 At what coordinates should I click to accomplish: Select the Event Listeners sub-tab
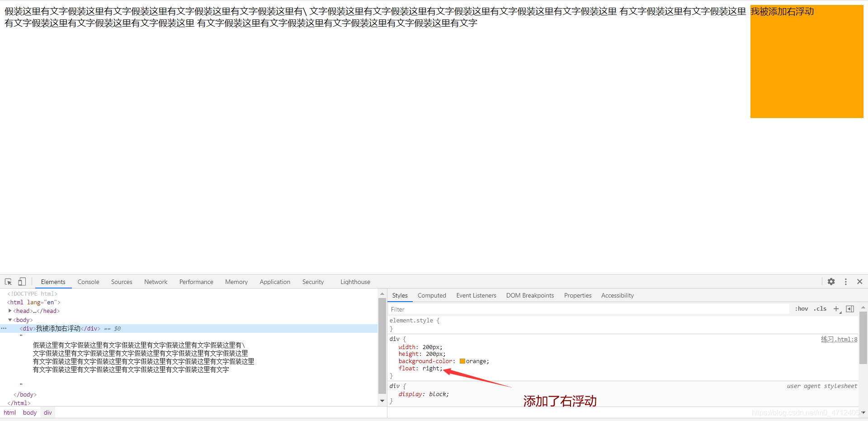pyautogui.click(x=476, y=295)
